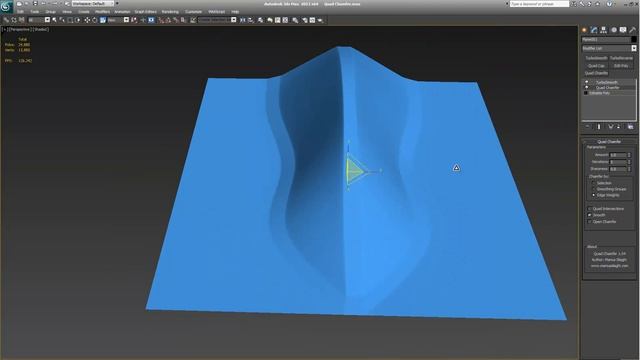The image size is (640, 360).
Task: Click the Amount value field
Action: point(618,155)
